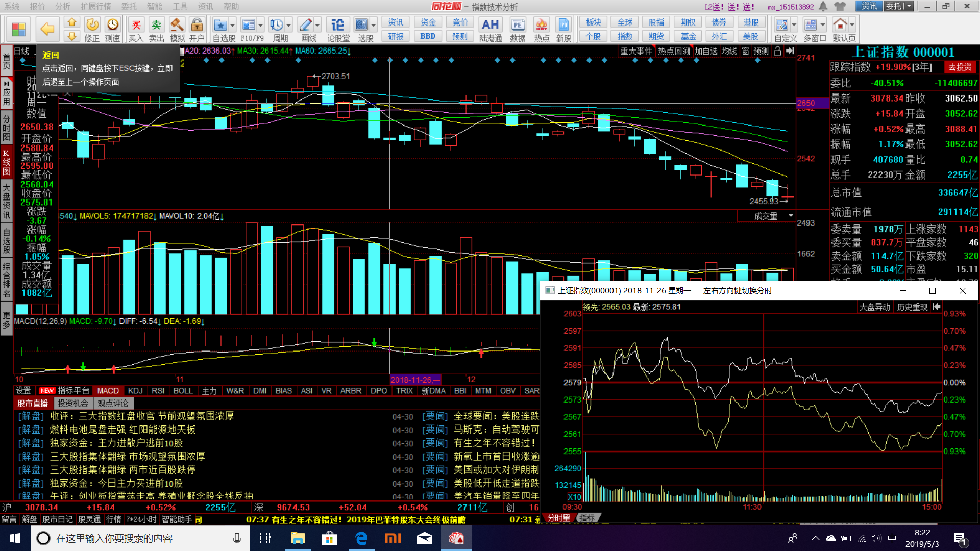This screenshot has height=551, width=980.
Task: Click the down arrow page icon
Action: 71,36
